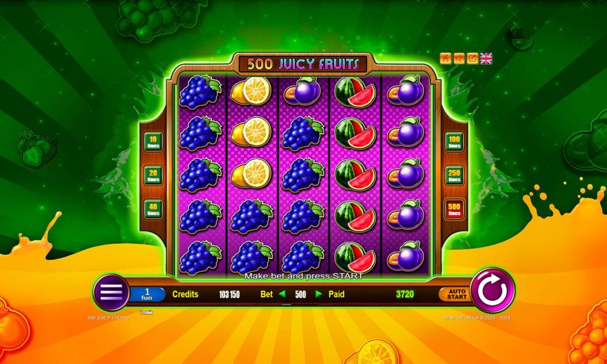Click the AUTO START button
Screen dimensions: 607x364
456,294
